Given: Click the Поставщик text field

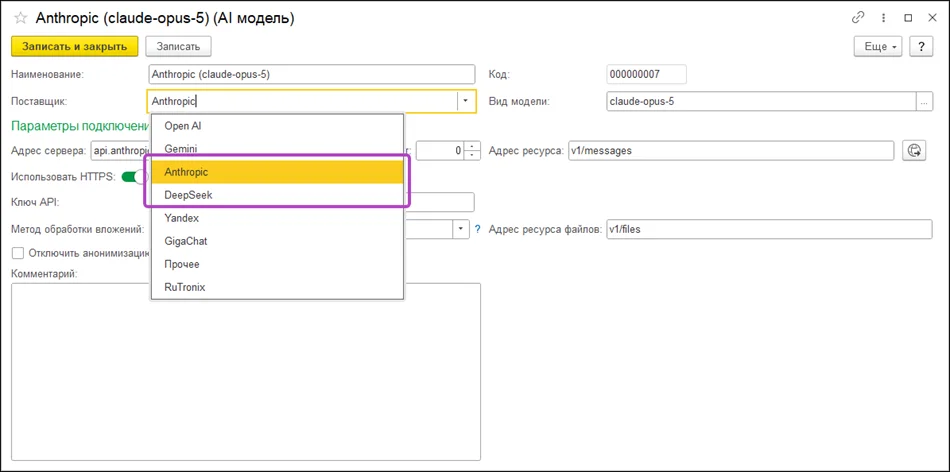Looking at the screenshot, I should click(x=302, y=101).
